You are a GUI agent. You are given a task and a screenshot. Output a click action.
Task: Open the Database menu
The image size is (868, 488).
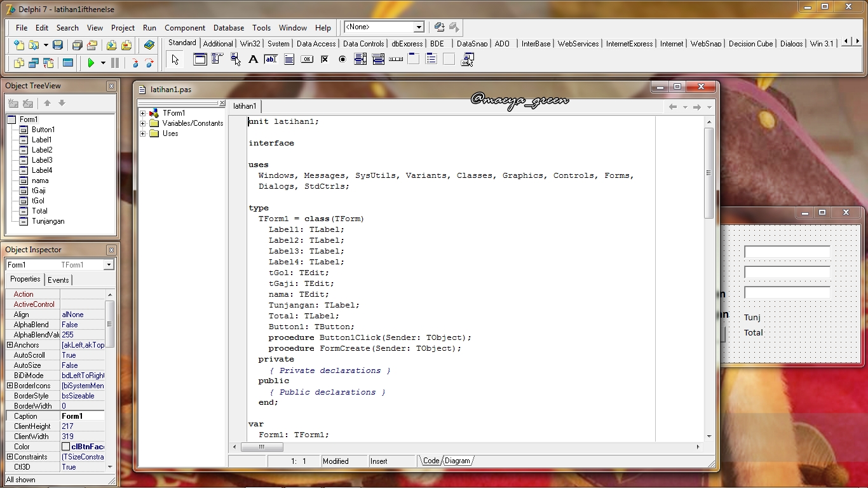coord(229,27)
